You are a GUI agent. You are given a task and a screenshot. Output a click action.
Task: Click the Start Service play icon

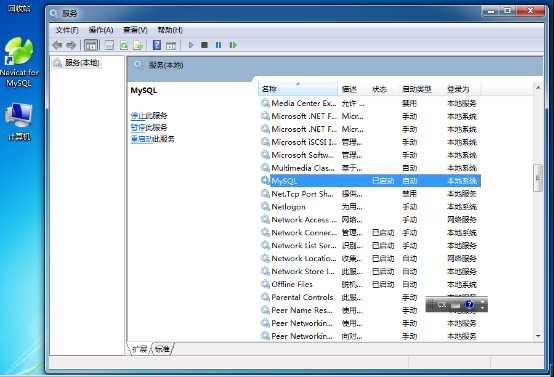point(191,45)
